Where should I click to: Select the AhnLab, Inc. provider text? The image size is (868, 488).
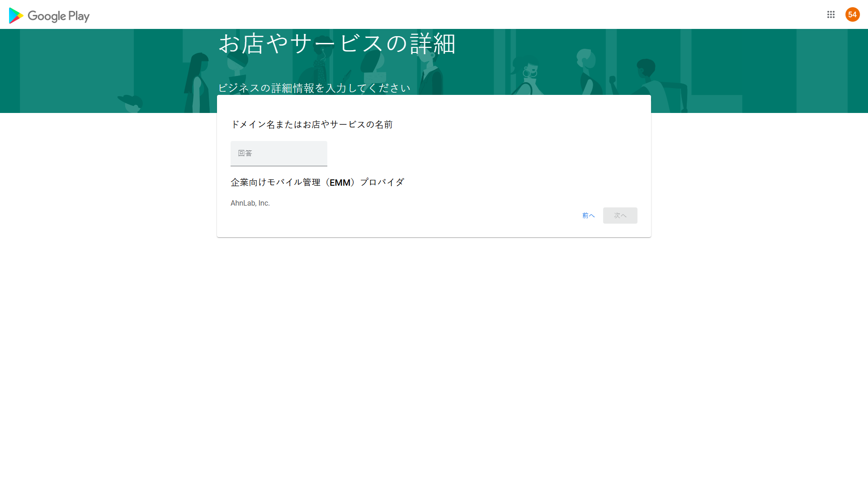point(250,203)
